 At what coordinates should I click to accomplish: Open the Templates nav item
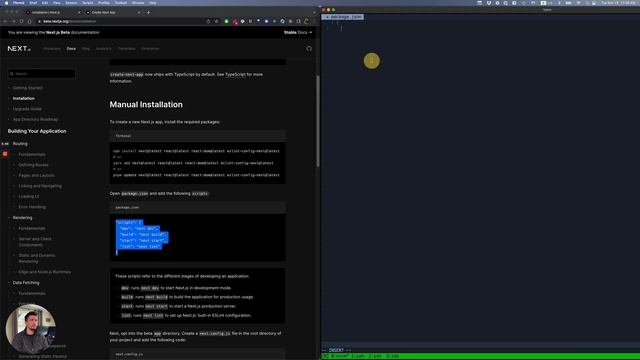[127, 49]
